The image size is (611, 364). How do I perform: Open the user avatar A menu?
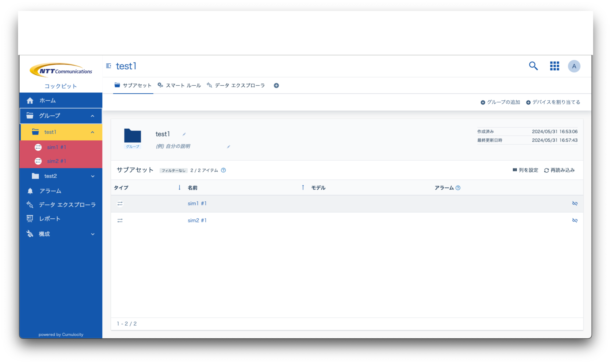[x=574, y=66]
